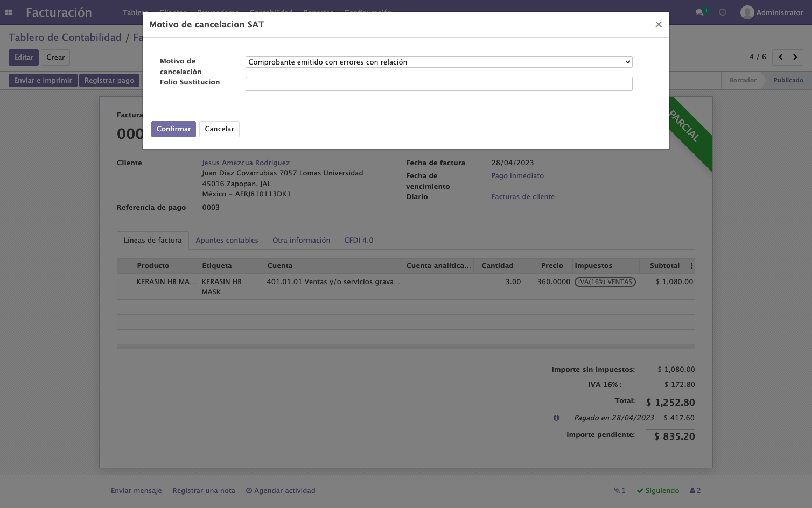Click Registrar pago
Image resolution: width=812 pixels, height=508 pixels.
coord(109,81)
